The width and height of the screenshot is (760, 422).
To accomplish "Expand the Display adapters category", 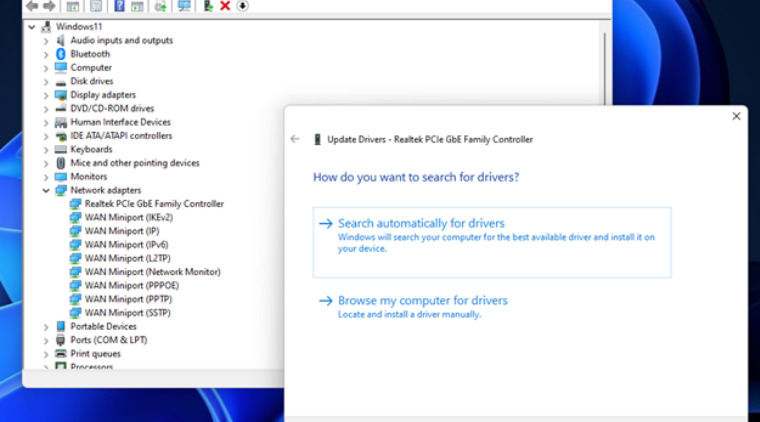I will tap(46, 95).
